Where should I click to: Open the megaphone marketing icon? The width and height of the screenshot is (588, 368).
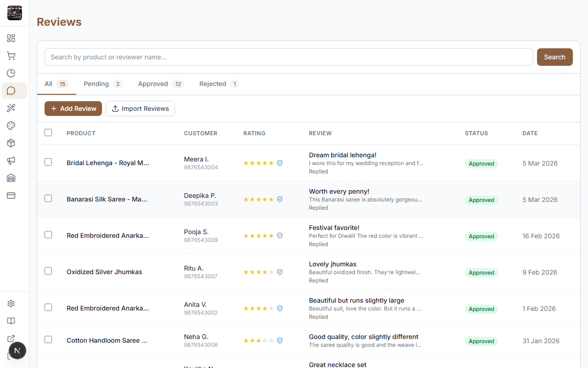click(x=11, y=161)
